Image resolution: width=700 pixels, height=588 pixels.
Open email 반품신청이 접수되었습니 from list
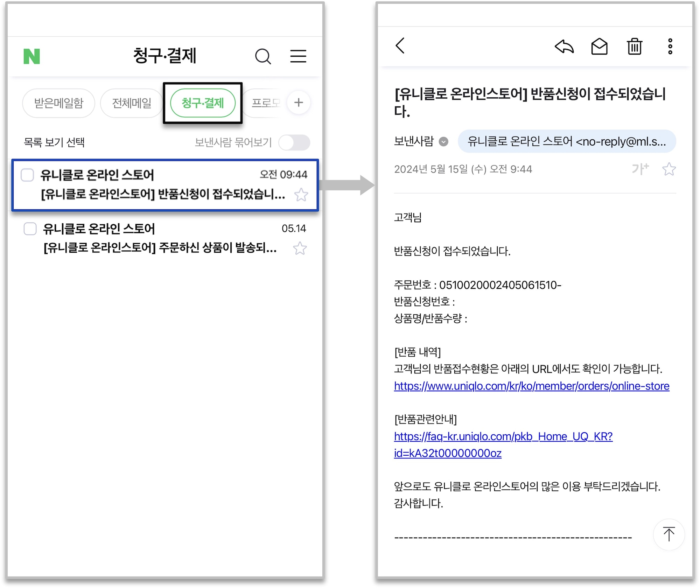click(x=165, y=185)
